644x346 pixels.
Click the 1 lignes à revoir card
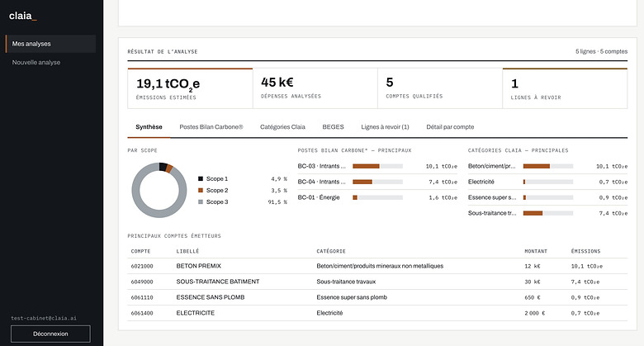[565, 88]
